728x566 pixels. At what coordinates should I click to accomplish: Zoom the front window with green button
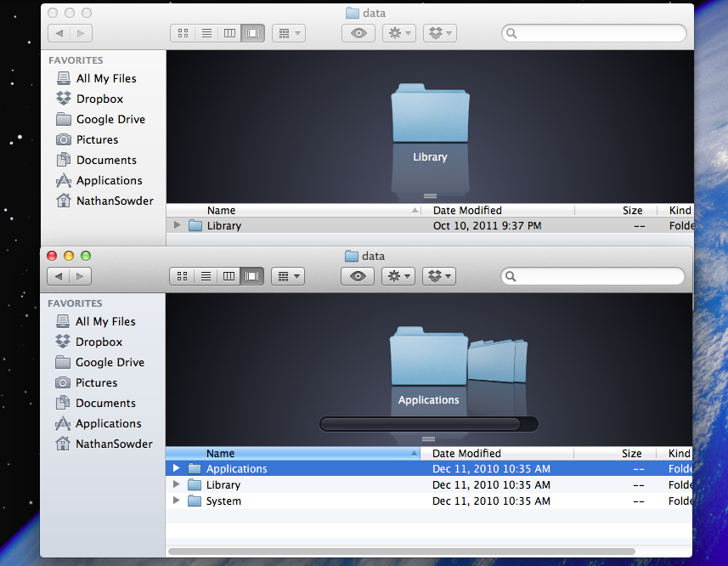[x=86, y=256]
